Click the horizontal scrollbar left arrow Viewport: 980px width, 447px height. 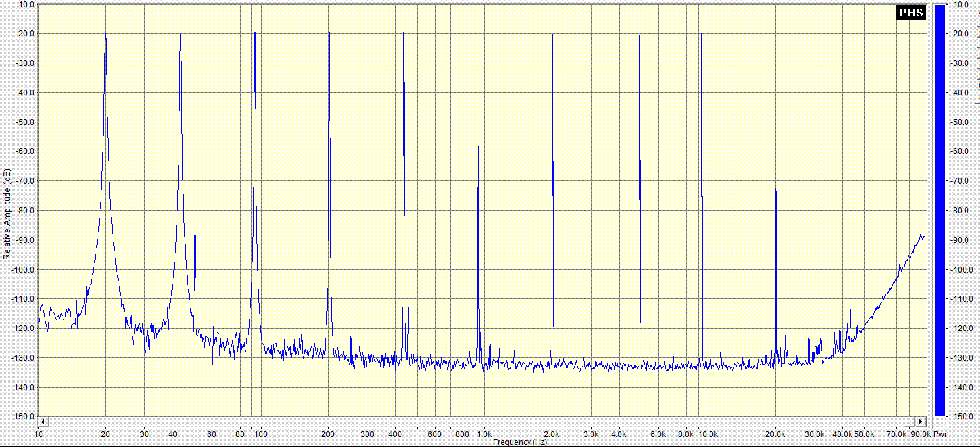click(x=43, y=421)
